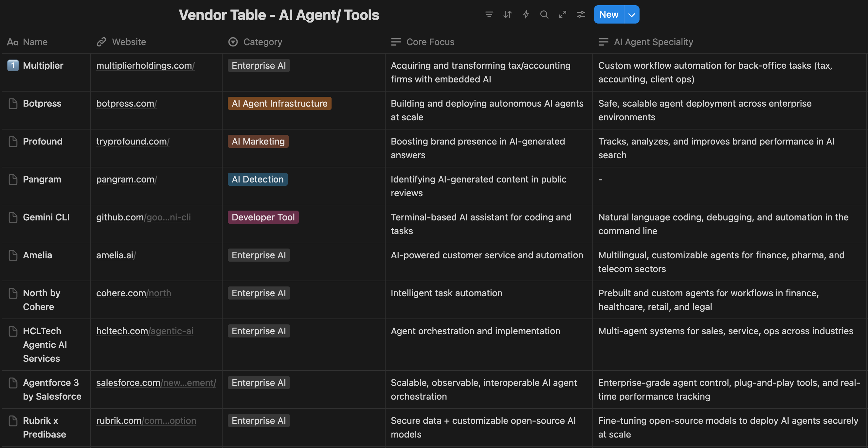Click the AI Agent Infrastructure tag
868x448 pixels.
[x=279, y=103]
